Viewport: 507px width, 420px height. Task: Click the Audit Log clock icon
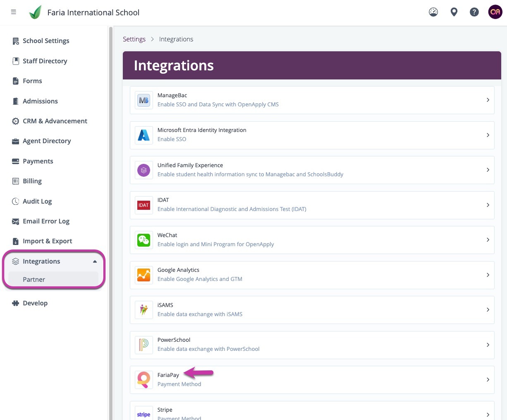click(x=16, y=202)
